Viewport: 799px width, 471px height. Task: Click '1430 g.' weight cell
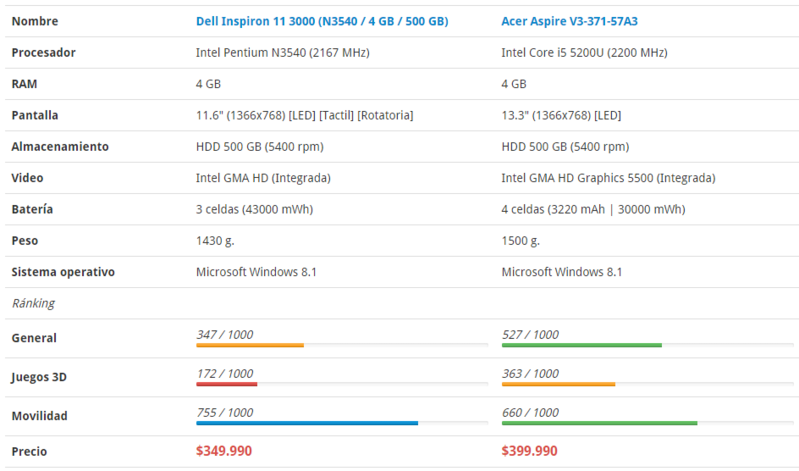tap(215, 241)
